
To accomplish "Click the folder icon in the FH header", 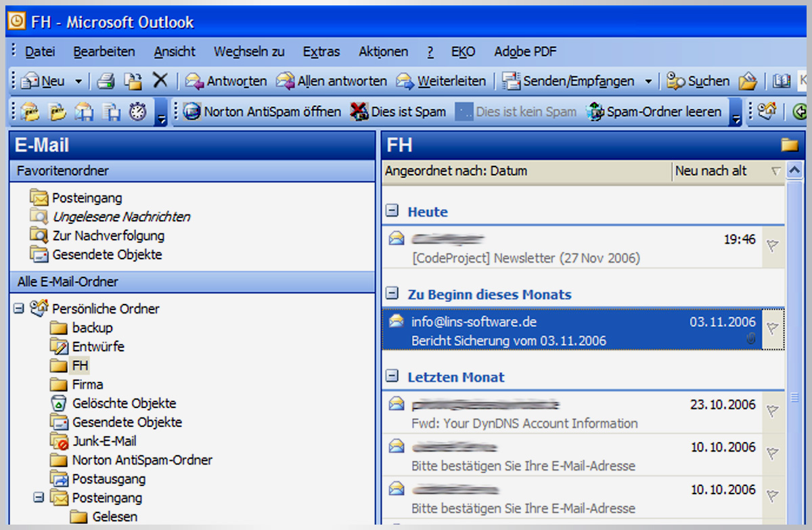I will pyautogui.click(x=789, y=144).
